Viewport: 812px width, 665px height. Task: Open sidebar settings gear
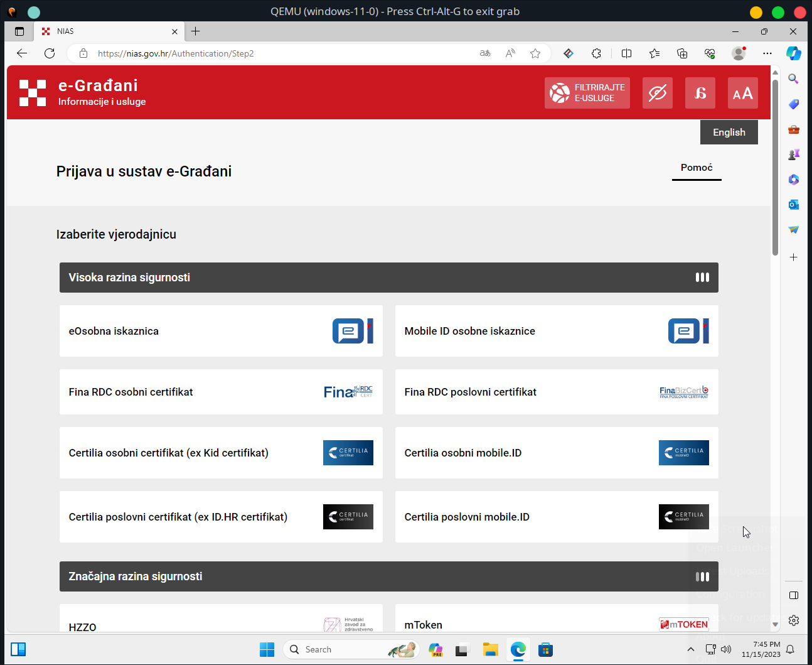794,620
